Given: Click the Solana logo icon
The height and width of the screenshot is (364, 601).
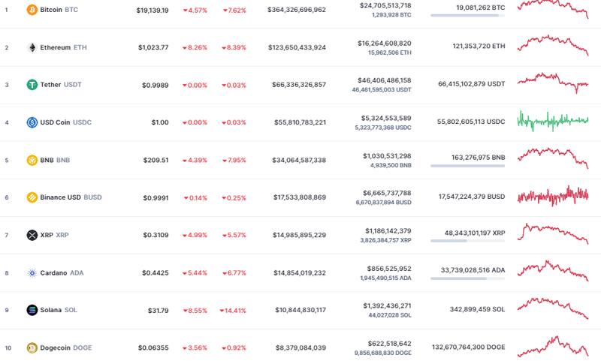Looking at the screenshot, I should [x=32, y=310].
